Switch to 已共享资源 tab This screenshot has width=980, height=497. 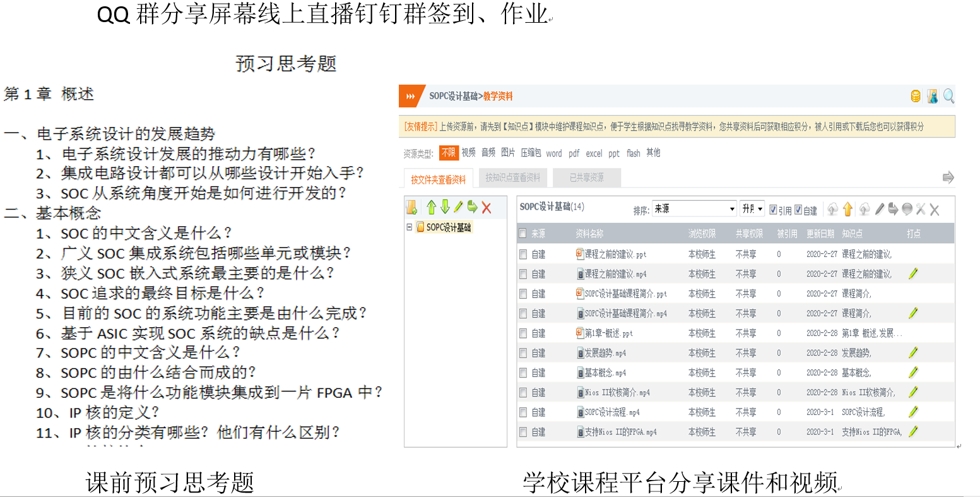click(586, 178)
